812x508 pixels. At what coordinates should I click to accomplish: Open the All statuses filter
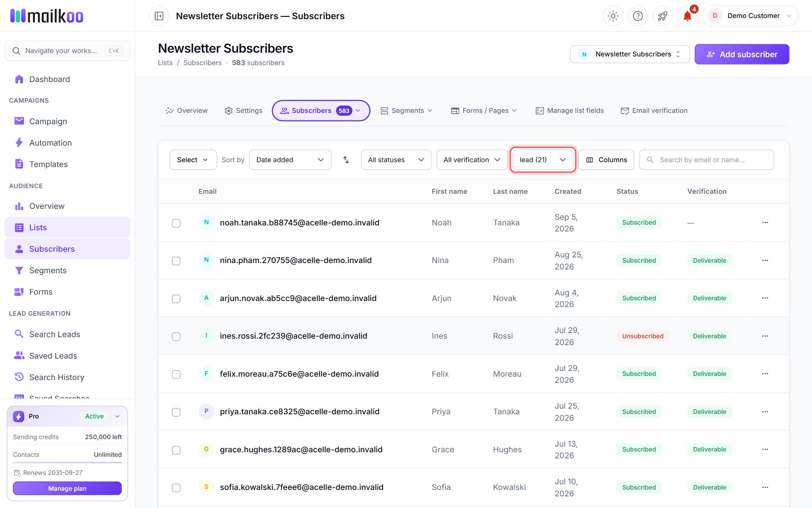396,160
